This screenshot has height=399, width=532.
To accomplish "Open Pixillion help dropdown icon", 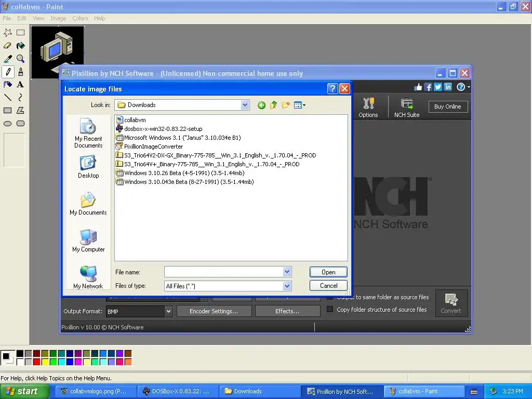I will pyautogui.click(x=463, y=87).
